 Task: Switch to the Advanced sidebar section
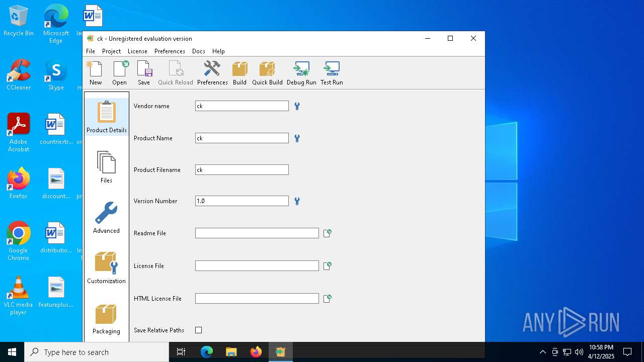[x=107, y=217]
